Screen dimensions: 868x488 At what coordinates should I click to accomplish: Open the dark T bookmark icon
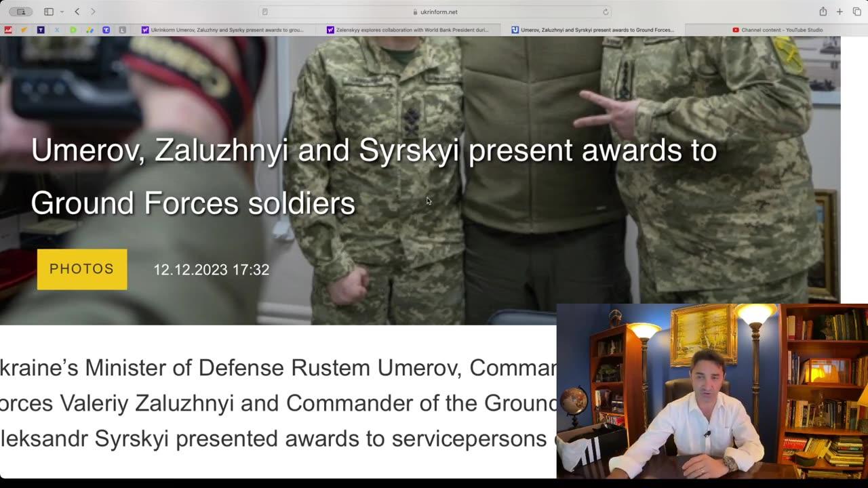(x=40, y=30)
